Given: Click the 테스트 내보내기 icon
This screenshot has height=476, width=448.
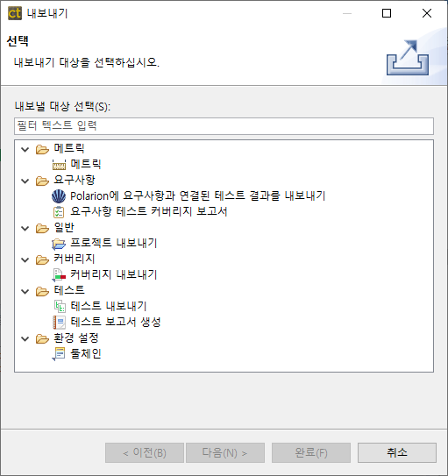Looking at the screenshot, I should (60, 306).
